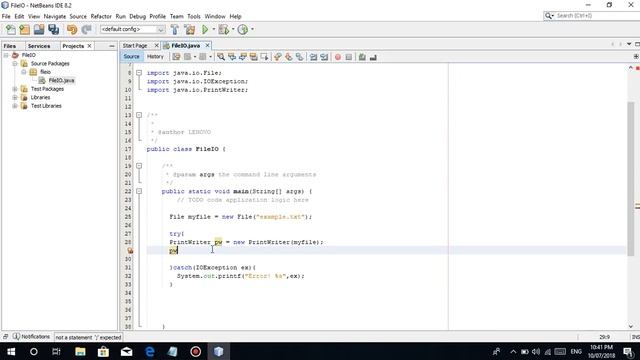The width and height of the screenshot is (640, 360).
Task: Click the New File toolbar icon
Action: [x=11, y=29]
